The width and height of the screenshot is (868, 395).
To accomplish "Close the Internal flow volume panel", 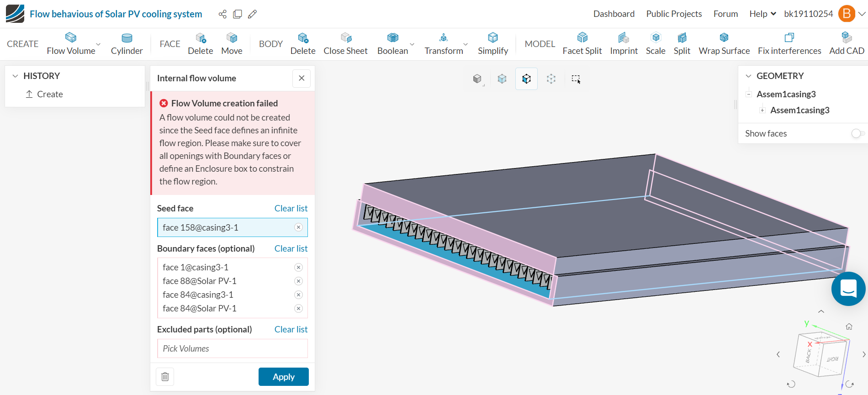I will tap(302, 79).
